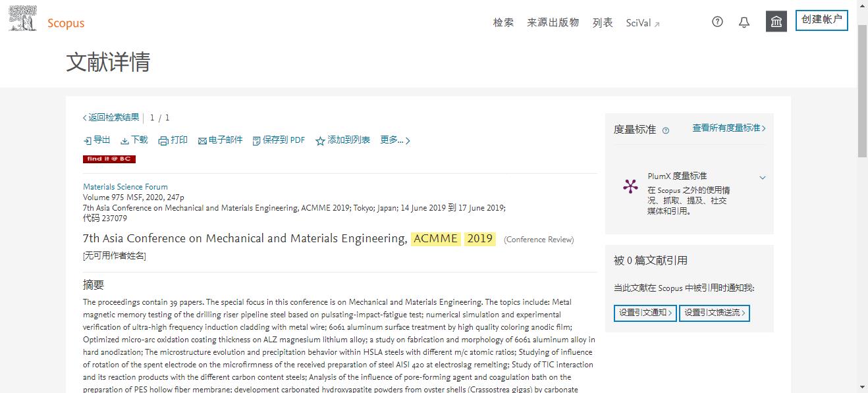Click the 度量标准 info icon
This screenshot has width=868, height=393.
[665, 130]
